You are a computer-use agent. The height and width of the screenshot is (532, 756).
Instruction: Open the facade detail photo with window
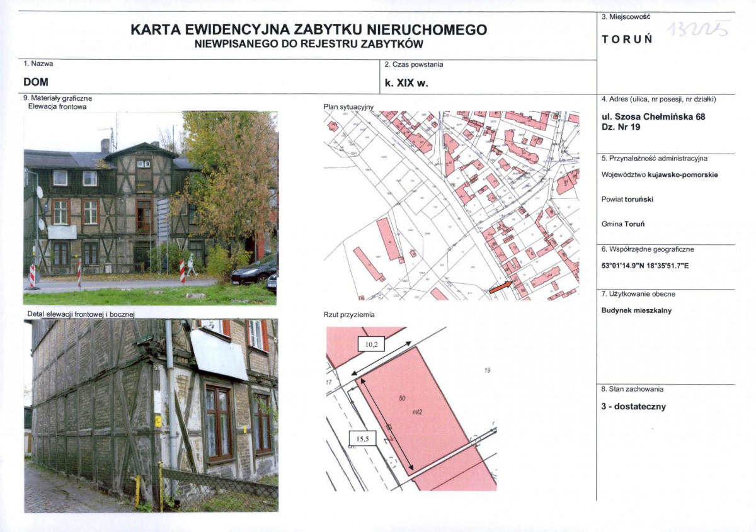coord(151,416)
